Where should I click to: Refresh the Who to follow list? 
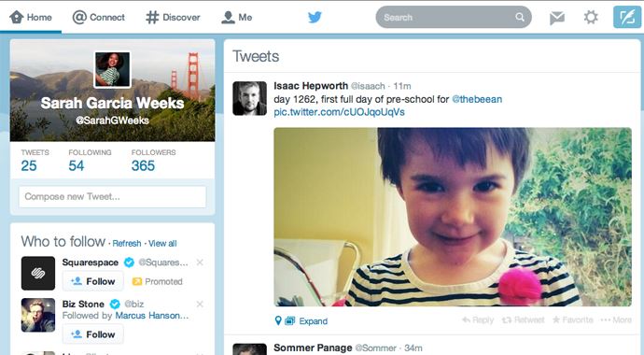click(x=127, y=243)
